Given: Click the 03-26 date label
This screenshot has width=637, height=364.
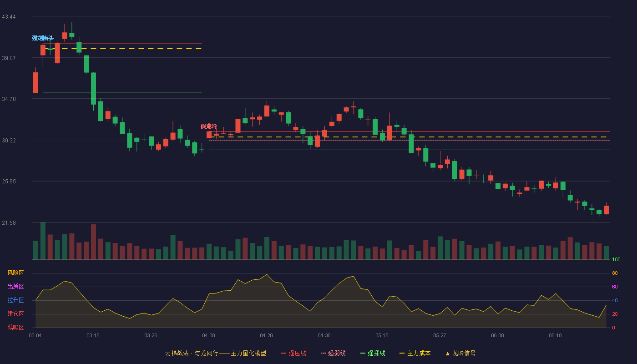Looking at the screenshot, I should (x=151, y=335).
